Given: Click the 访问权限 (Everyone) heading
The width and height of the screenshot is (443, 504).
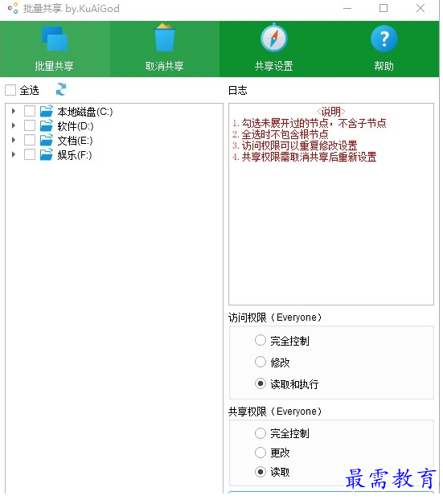Looking at the screenshot, I should (275, 318).
